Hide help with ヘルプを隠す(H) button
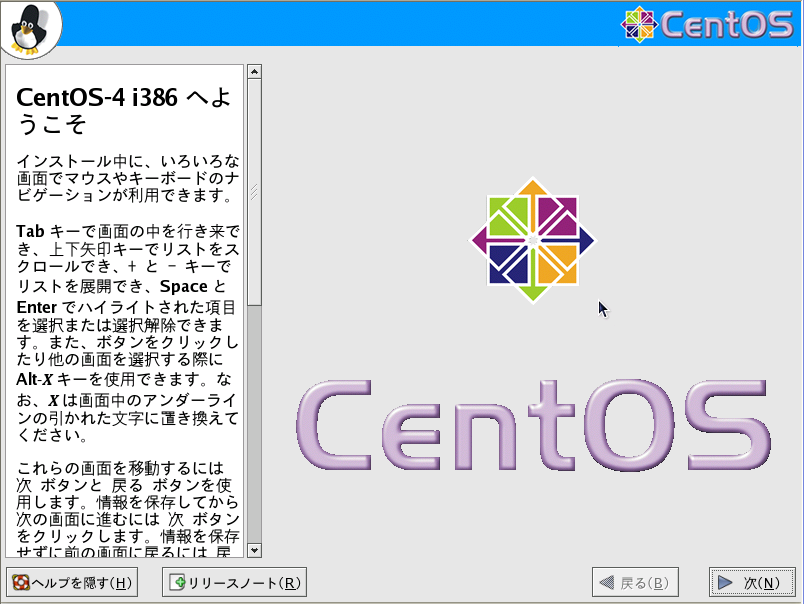The height and width of the screenshot is (604, 804). [72, 582]
